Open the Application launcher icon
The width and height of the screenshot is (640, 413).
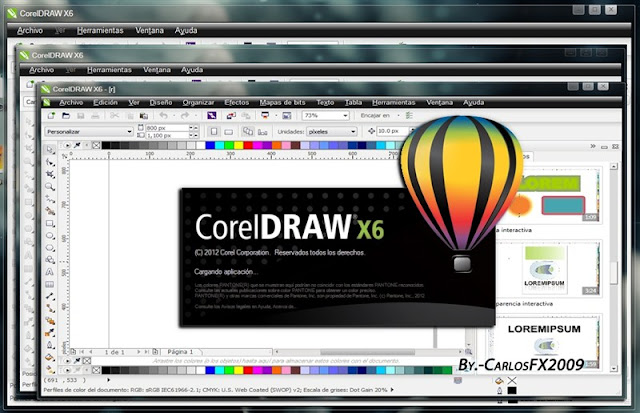click(x=265, y=115)
